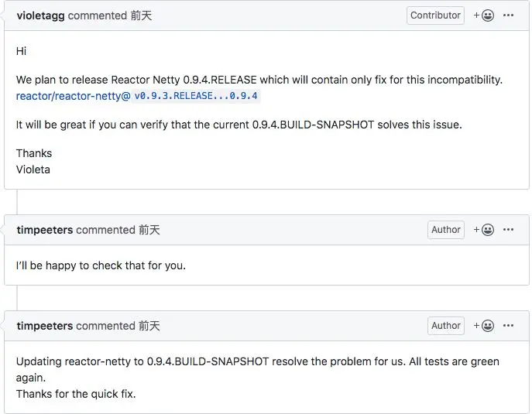Viewport: 532px width, 414px height.
Task: Expand the options menu on the "Updating reactor-netty" comment
Action: pyautogui.click(x=509, y=326)
